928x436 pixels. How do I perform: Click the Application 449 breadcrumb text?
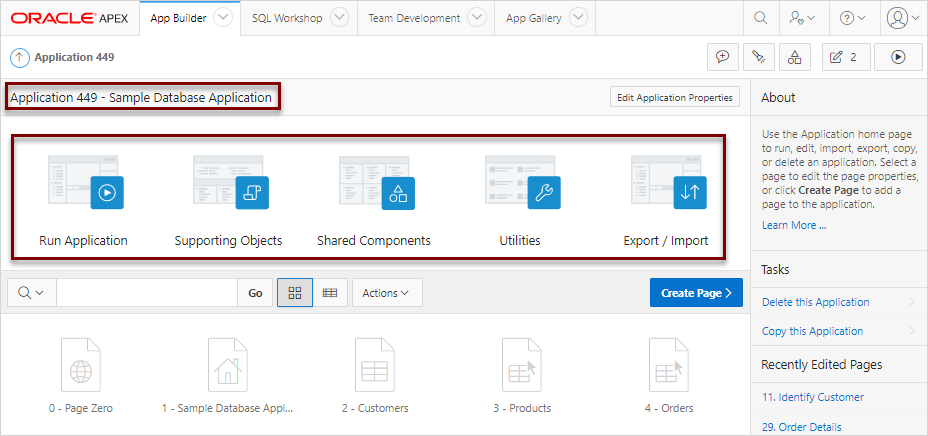75,57
